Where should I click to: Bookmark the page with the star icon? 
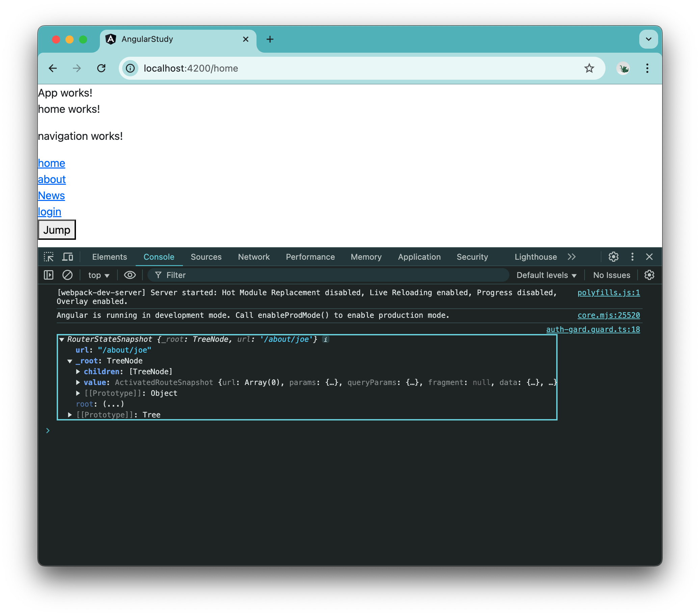tap(590, 68)
